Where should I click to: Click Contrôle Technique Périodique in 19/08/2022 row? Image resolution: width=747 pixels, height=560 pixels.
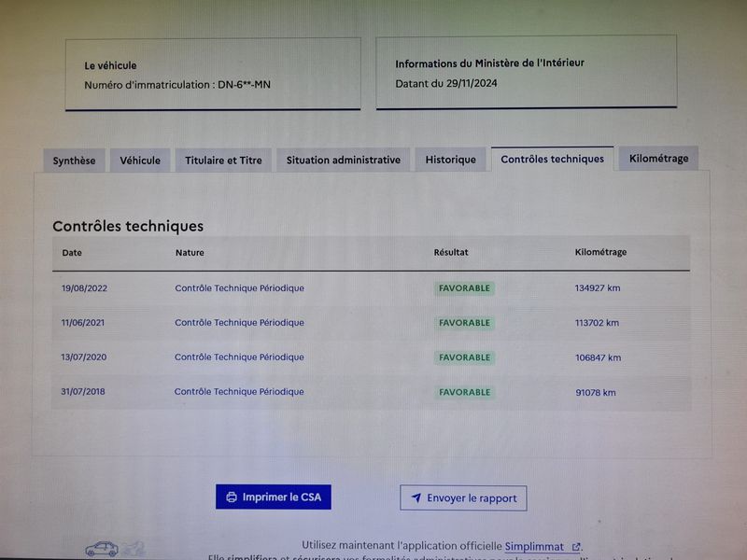pos(240,288)
